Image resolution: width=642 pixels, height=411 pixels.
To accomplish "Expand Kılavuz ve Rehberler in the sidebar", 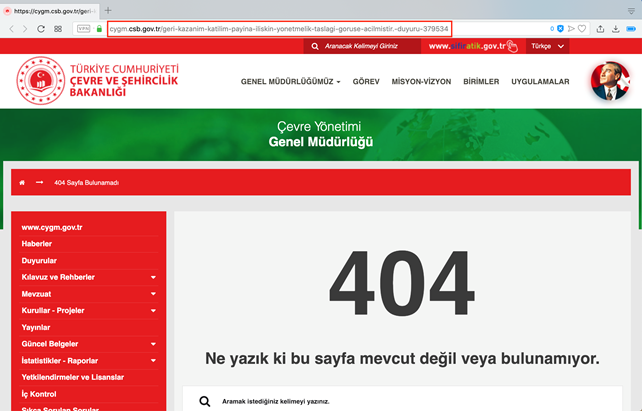I will (x=153, y=277).
